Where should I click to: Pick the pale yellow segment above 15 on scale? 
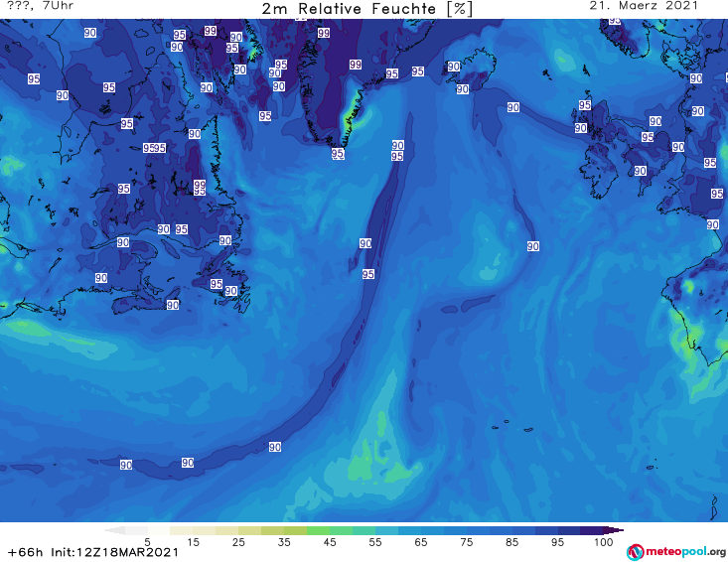(182, 530)
